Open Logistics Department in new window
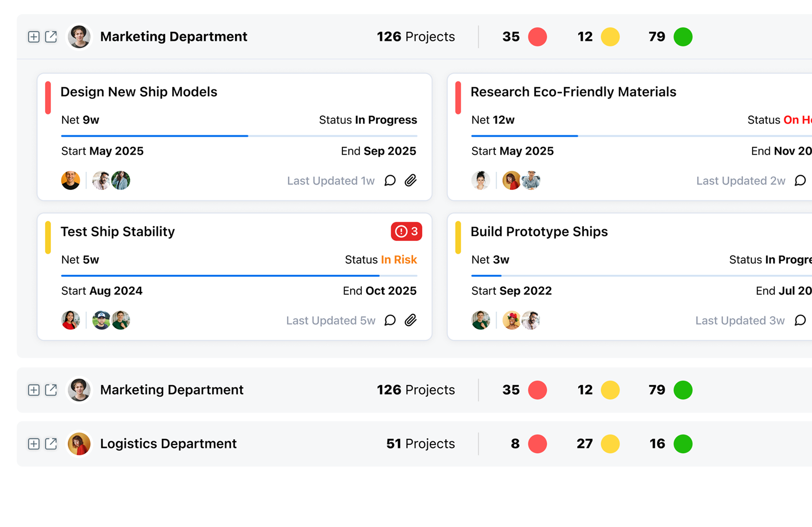812x527 pixels. click(x=51, y=443)
